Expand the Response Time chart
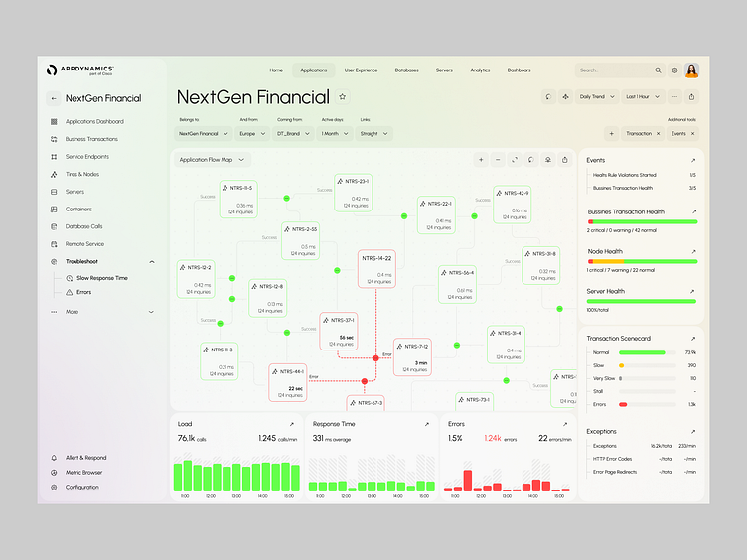Screen dimensions: 747x560 click(x=427, y=424)
